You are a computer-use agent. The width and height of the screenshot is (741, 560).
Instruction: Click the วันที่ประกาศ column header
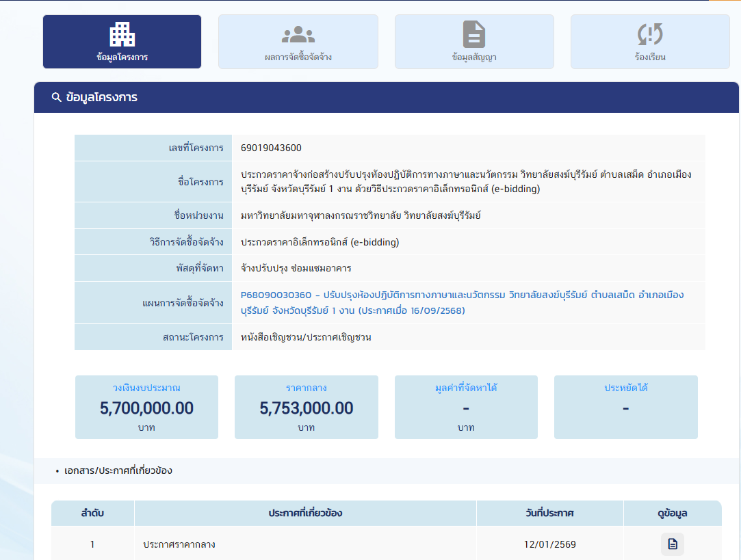pyautogui.click(x=549, y=513)
